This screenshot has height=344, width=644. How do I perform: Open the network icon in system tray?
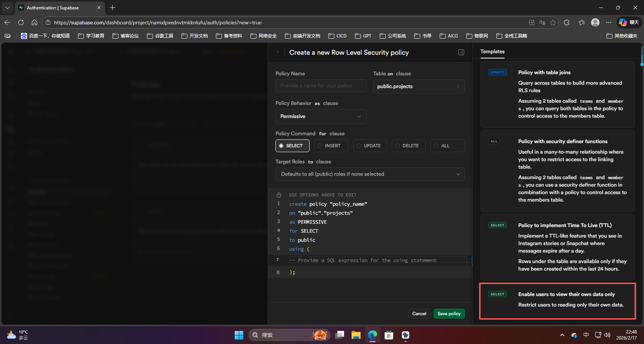(x=598, y=335)
